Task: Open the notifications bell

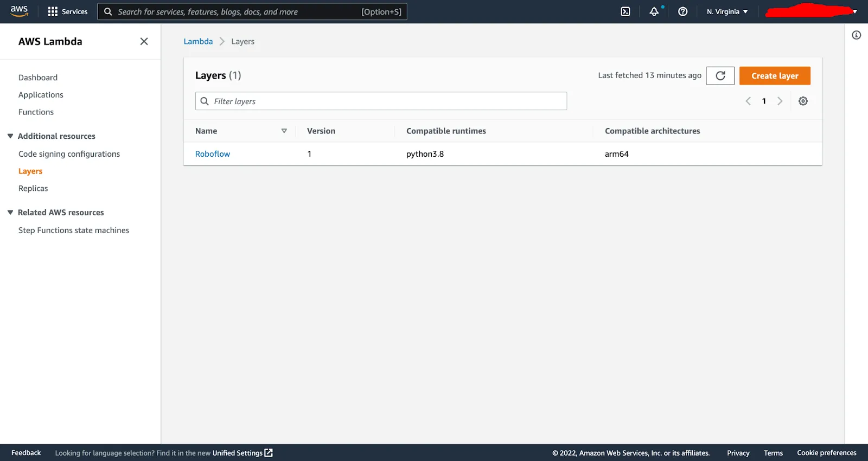Action: click(654, 11)
